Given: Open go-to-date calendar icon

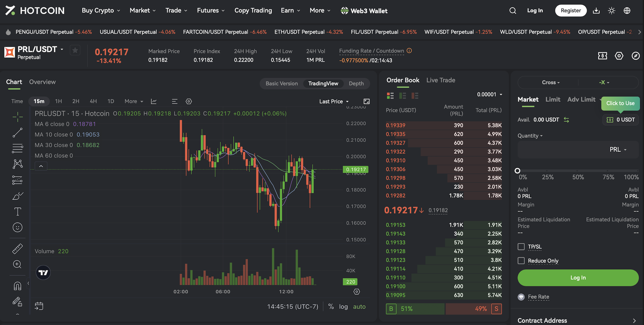Looking at the screenshot, I should [39, 306].
